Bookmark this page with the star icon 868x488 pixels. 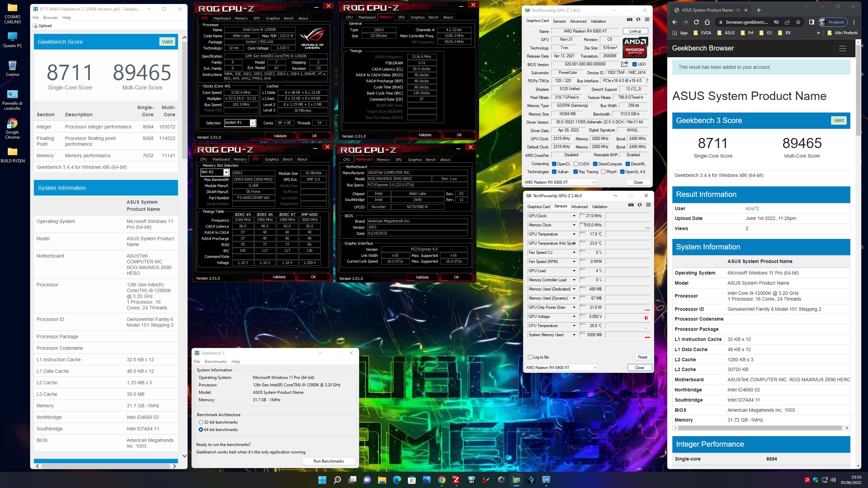tap(798, 22)
